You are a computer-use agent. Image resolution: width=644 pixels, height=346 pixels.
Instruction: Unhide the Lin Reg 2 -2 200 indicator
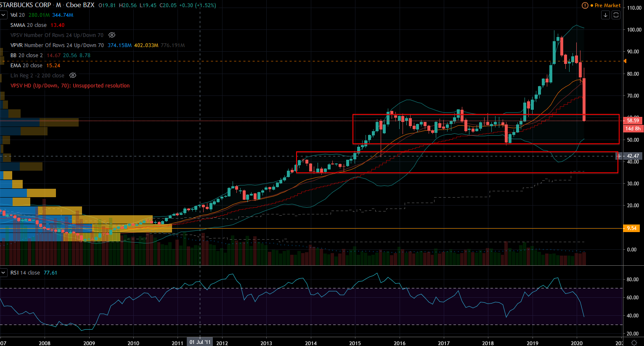[x=72, y=75]
